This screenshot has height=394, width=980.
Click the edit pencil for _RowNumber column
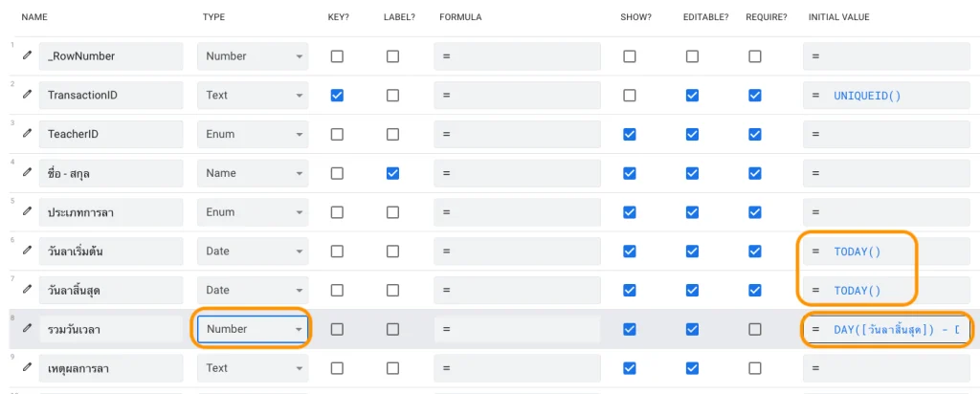(27, 56)
